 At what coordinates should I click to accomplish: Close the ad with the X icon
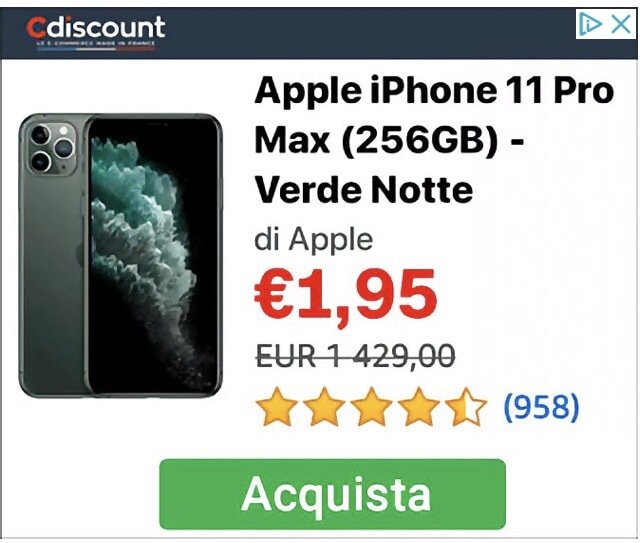(621, 24)
